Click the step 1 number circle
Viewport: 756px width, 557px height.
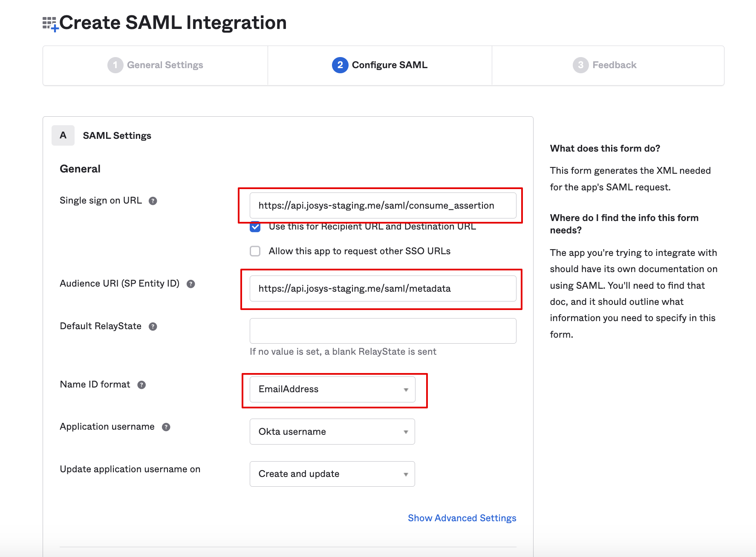click(115, 65)
